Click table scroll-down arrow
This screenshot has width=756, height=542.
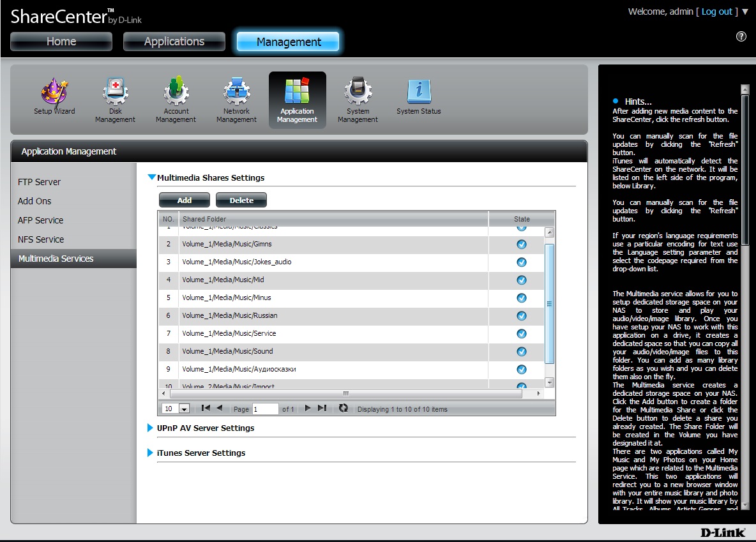tap(549, 382)
